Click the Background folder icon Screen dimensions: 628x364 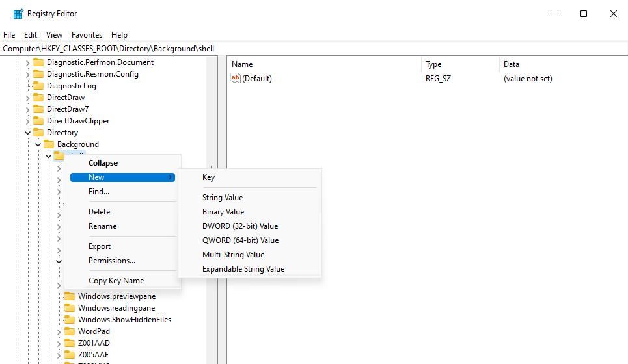coord(49,144)
